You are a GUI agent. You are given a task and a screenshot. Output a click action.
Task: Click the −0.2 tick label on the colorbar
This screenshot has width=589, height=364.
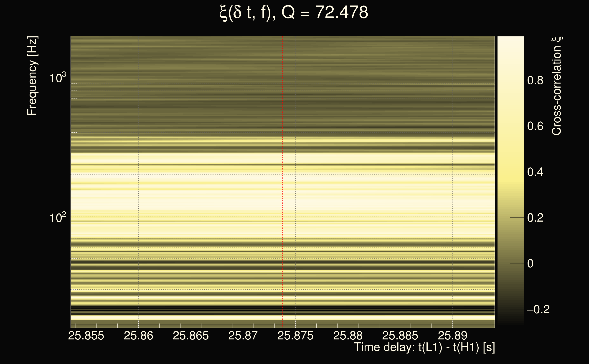pos(538,309)
